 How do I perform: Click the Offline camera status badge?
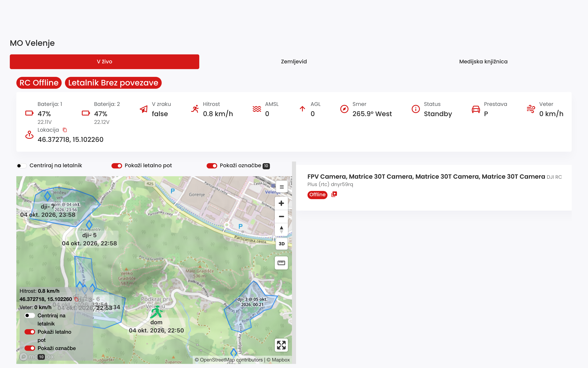pos(317,195)
